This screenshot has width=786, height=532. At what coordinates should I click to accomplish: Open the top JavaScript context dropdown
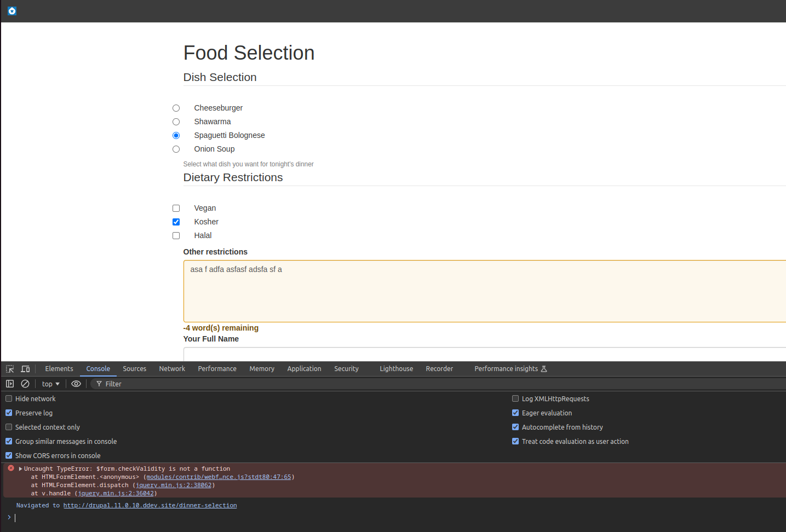(x=50, y=384)
